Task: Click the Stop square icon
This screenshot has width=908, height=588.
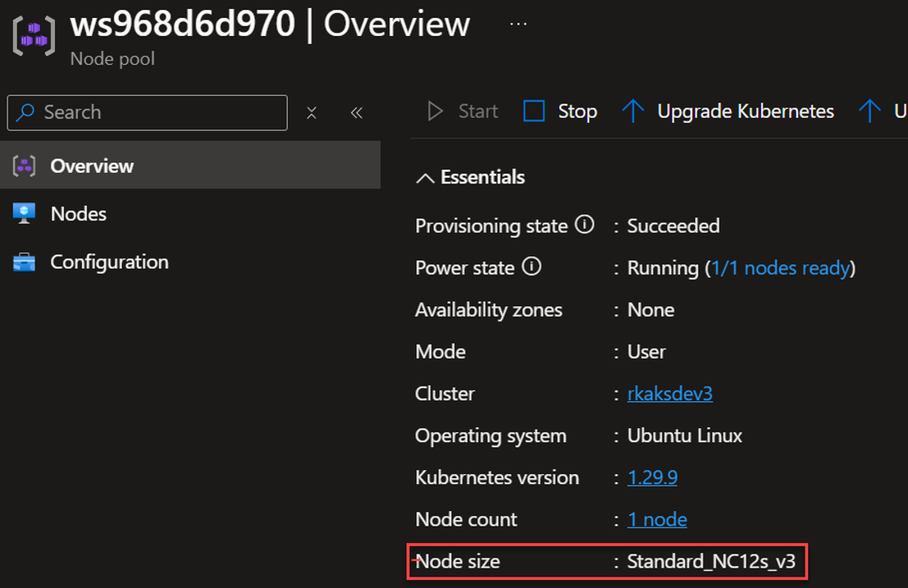Action: coord(534,111)
